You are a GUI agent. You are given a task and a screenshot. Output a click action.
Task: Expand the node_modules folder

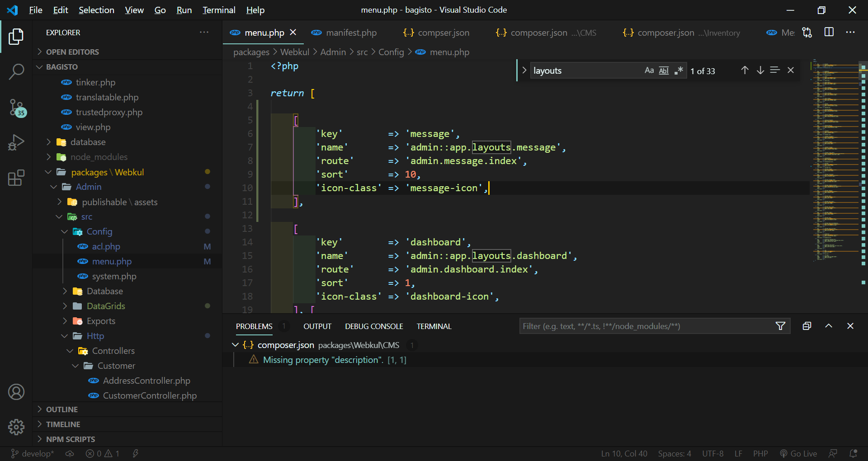tap(99, 157)
